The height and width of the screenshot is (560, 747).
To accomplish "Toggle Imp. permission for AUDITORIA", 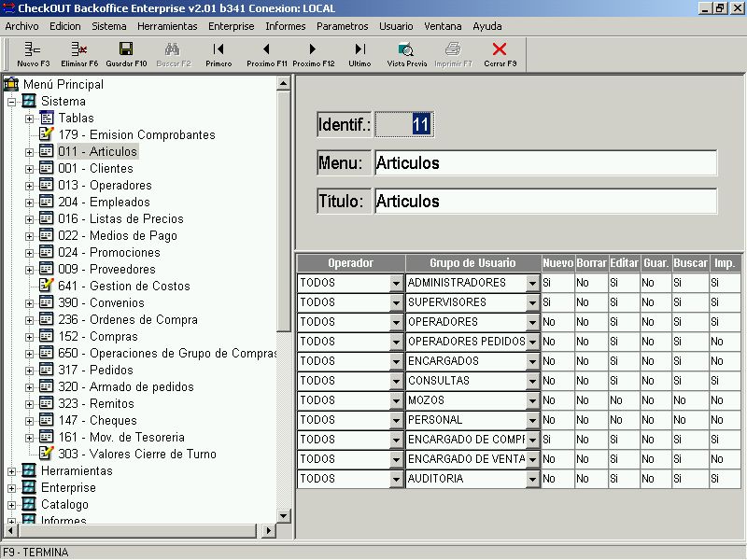I will 726,479.
